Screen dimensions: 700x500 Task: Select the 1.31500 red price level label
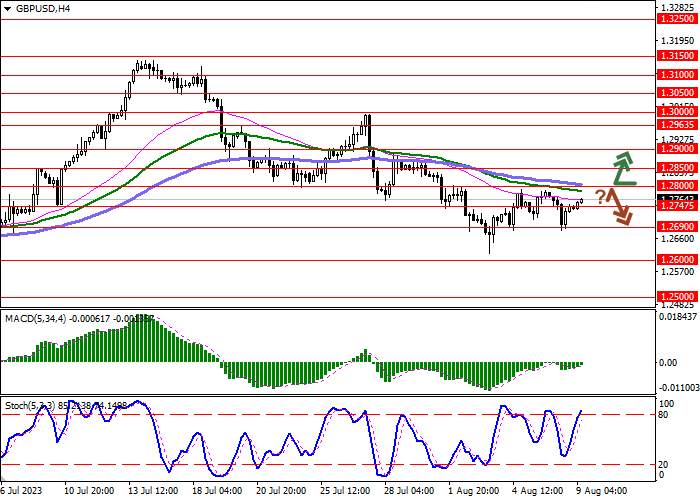tap(678, 56)
